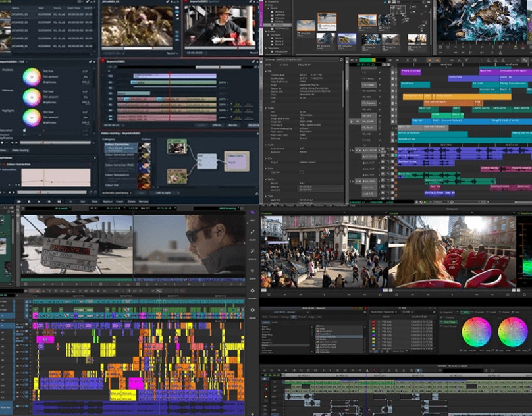Select the COLOR workspace icon in the sidebar
The width and height of the screenshot is (532, 416).
pos(253,232)
